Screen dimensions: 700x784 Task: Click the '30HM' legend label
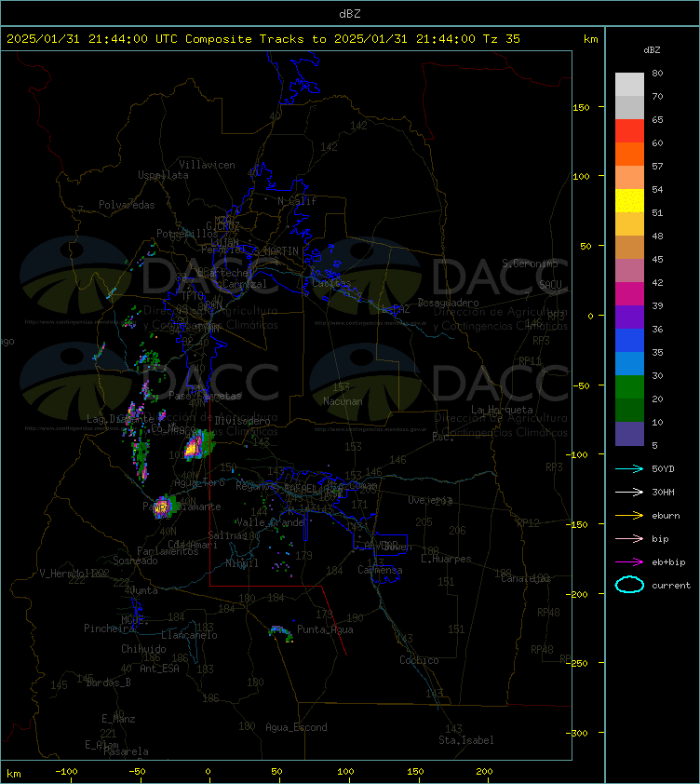click(x=663, y=492)
